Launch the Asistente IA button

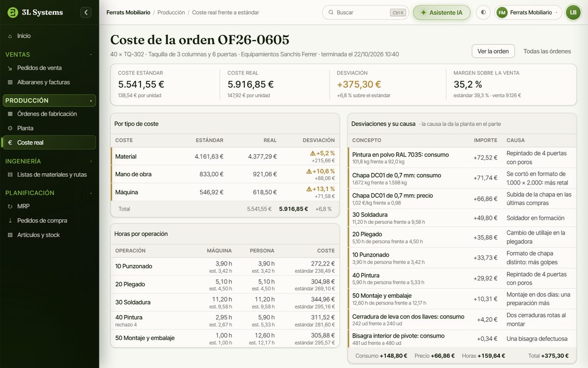click(x=441, y=12)
